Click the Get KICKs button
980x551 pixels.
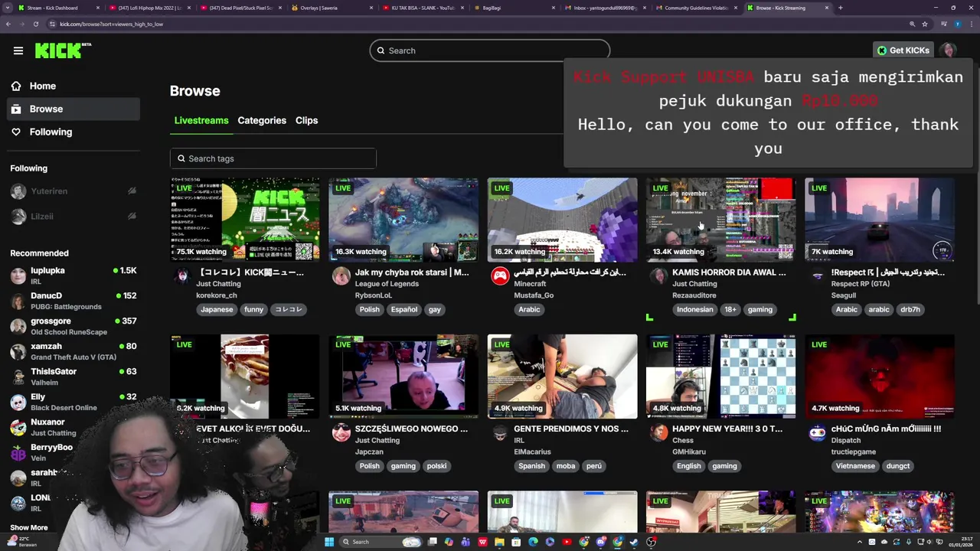point(903,51)
